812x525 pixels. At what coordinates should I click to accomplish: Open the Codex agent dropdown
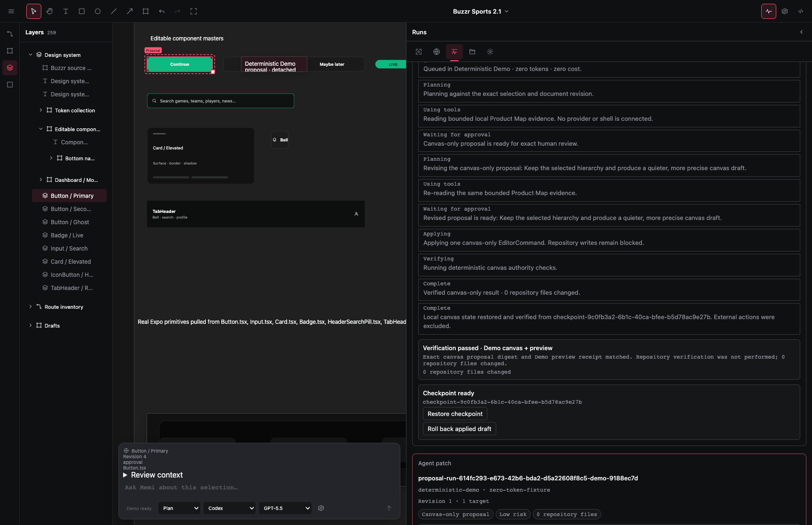[229, 508]
